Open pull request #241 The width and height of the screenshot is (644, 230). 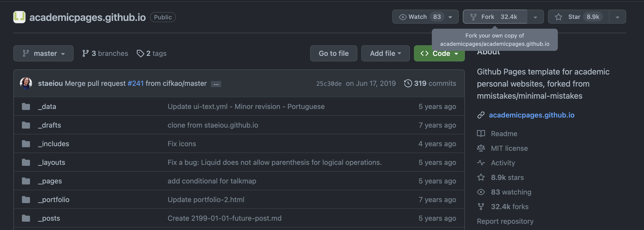(x=136, y=83)
